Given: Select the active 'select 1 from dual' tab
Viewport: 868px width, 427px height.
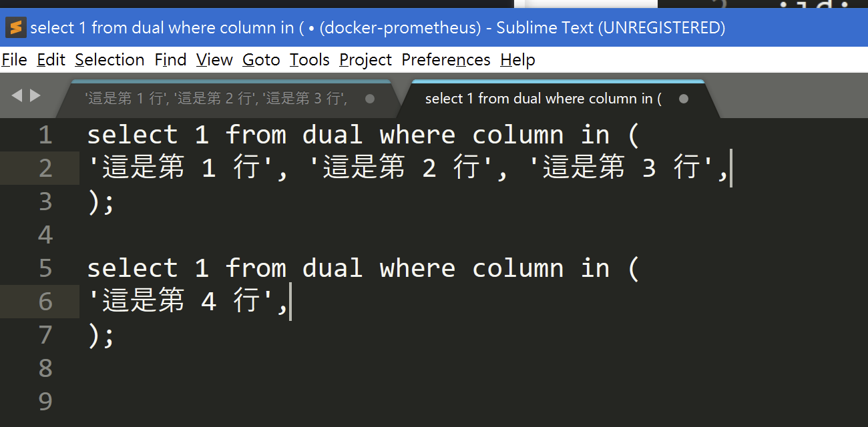Looking at the screenshot, I should point(543,99).
